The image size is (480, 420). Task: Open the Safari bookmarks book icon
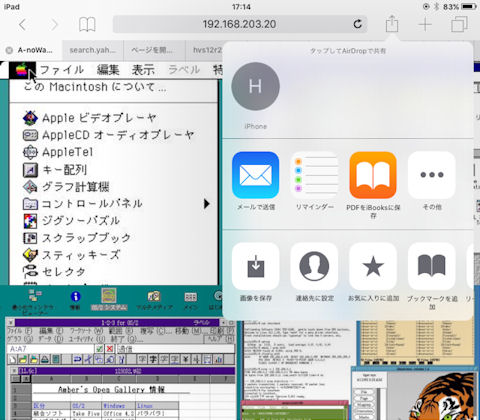[x=87, y=25]
